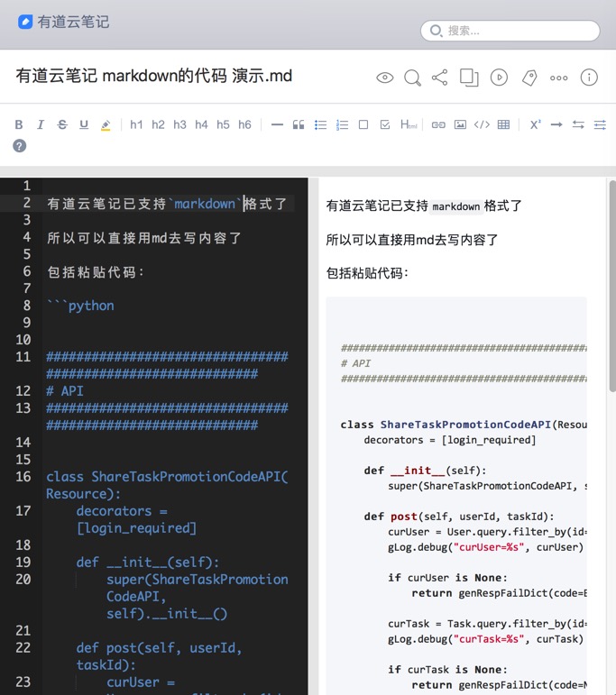Open note in a separate window
The width and height of the screenshot is (616, 695).
[469, 78]
